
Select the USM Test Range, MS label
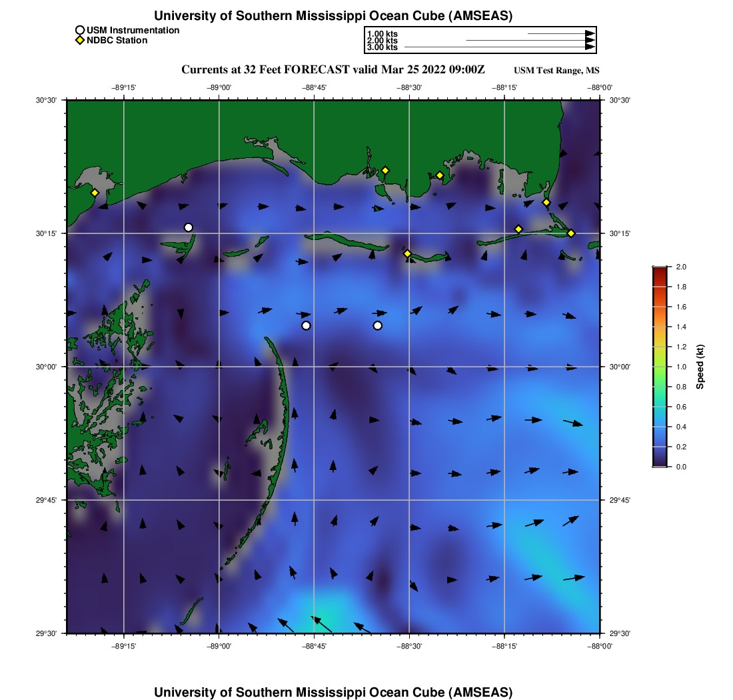click(x=557, y=71)
